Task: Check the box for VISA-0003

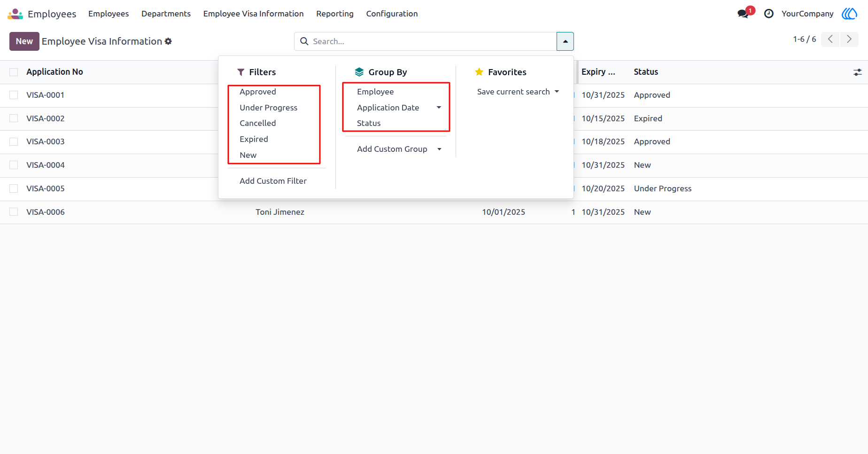Action: (x=14, y=141)
